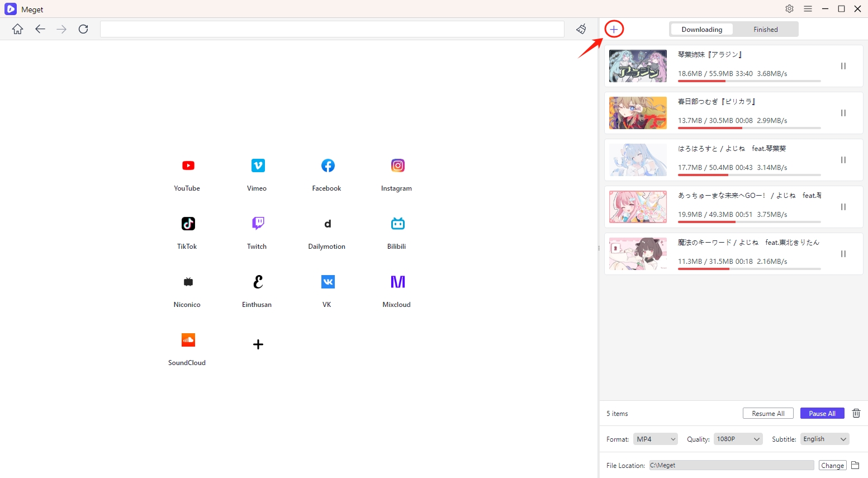Screen dimensions: 868x478
Task: Open the Dailymotion shortcut
Action: 327,233
